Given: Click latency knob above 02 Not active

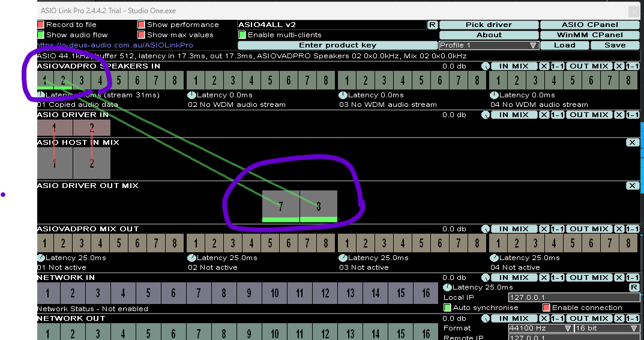Looking at the screenshot, I should (x=192, y=258).
